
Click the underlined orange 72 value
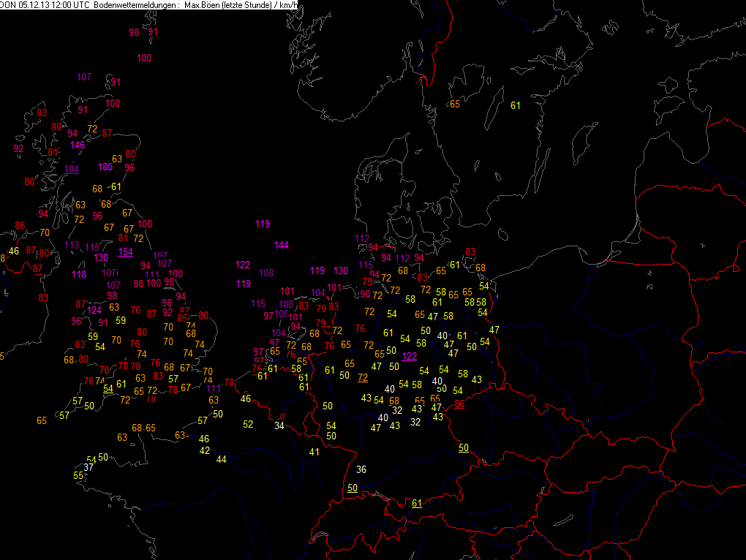[x=363, y=378]
